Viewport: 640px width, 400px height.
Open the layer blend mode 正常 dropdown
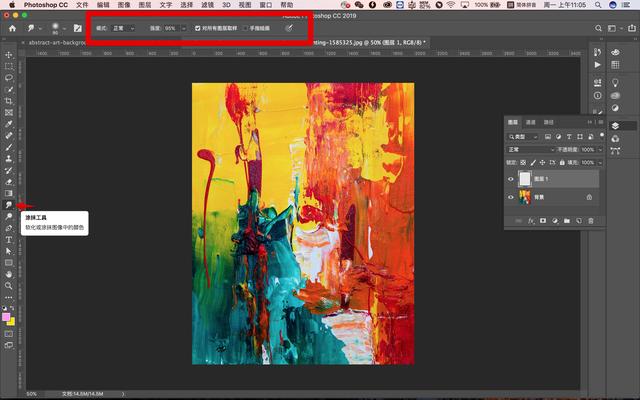click(530, 149)
